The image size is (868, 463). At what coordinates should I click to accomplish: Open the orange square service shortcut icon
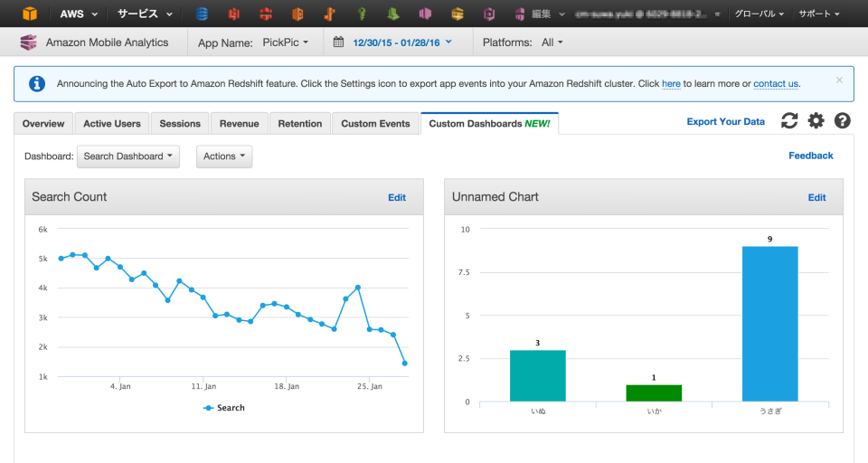coord(297,14)
